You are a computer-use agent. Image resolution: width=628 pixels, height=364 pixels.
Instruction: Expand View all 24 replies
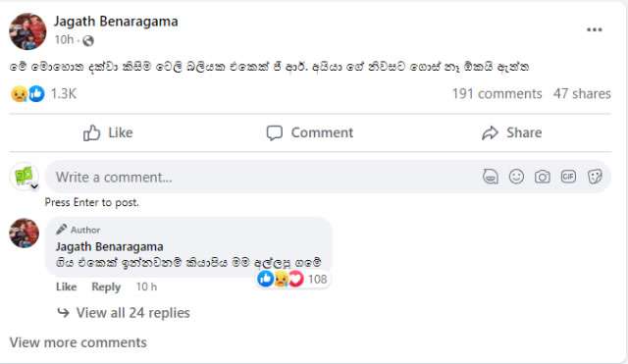(124, 313)
